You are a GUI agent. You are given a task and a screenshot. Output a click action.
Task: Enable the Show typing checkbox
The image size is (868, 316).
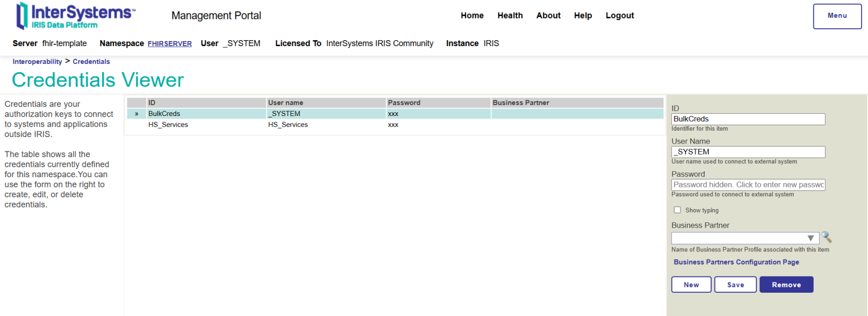(x=677, y=210)
